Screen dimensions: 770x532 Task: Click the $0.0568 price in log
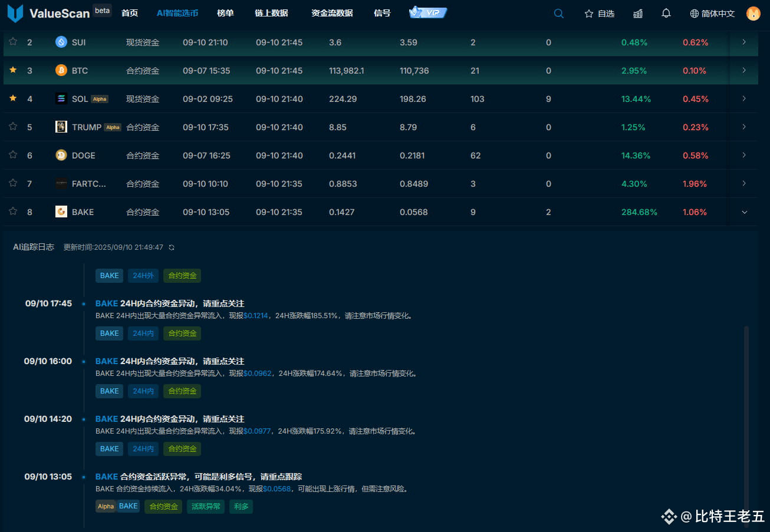click(277, 489)
